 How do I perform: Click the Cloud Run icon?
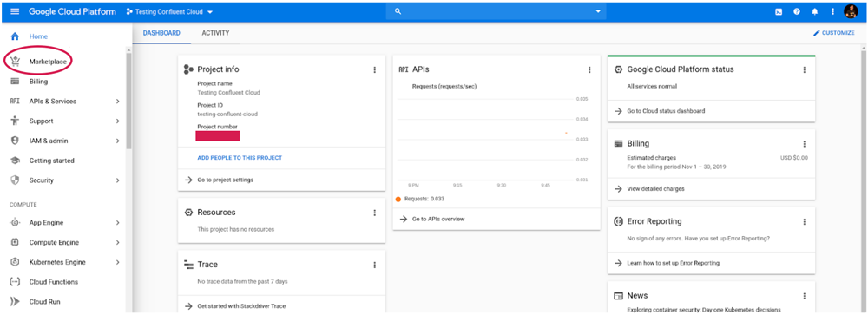[15, 302]
